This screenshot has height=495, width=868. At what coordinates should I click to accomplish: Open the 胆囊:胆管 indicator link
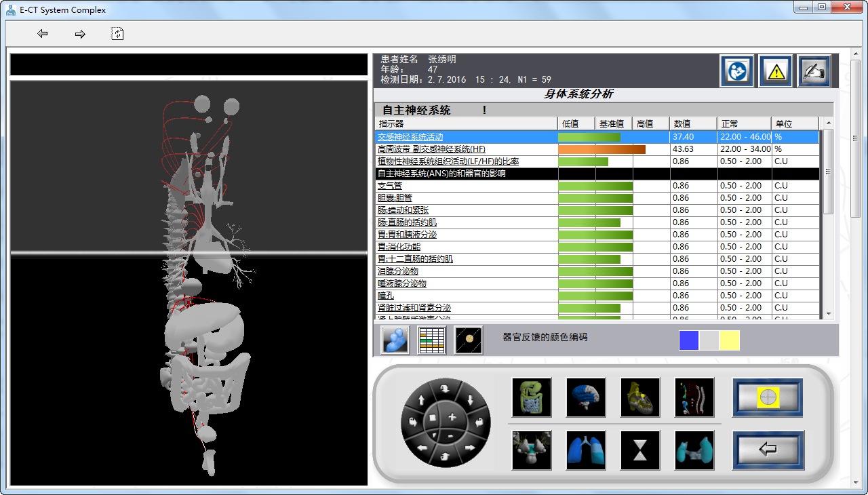tap(395, 198)
